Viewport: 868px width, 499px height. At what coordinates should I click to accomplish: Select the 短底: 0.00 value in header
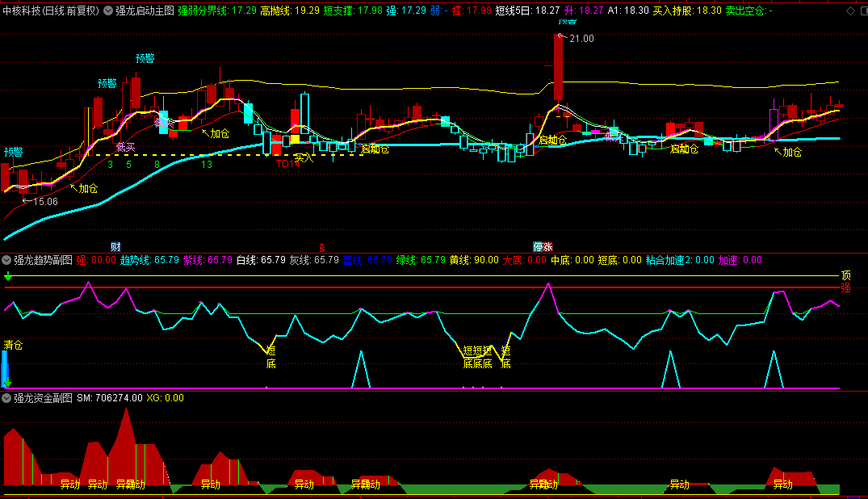(619, 260)
